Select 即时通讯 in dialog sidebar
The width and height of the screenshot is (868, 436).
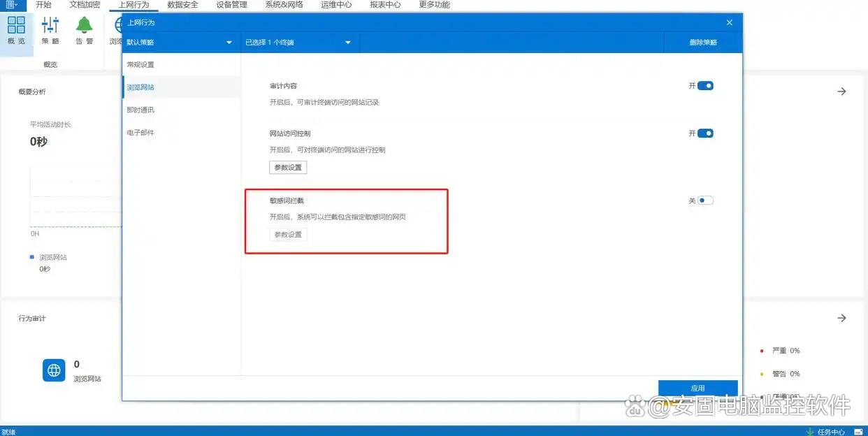click(182, 110)
